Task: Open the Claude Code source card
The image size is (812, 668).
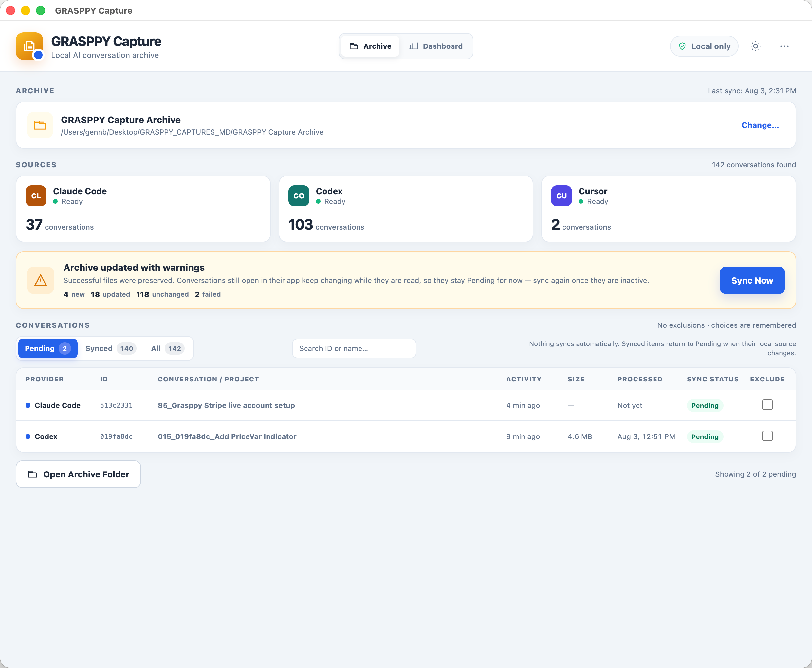Action: pyautogui.click(x=143, y=209)
